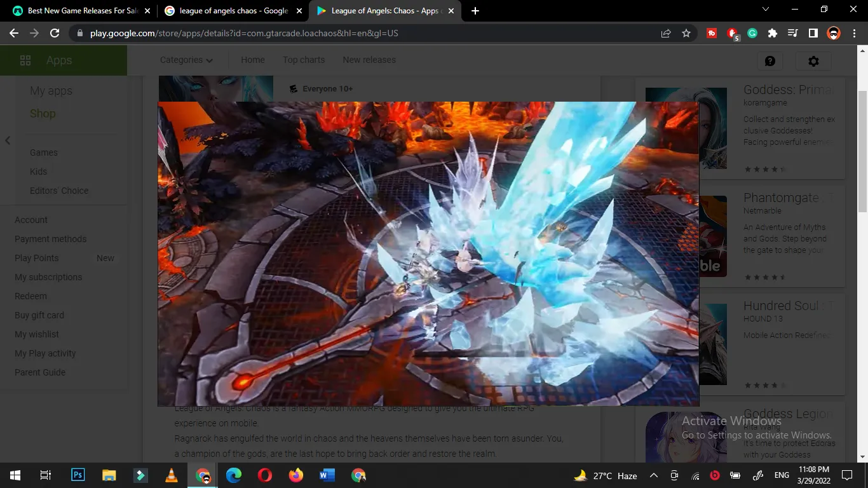
Task: Open the ad blocker extension with badge 5
Action: [x=732, y=34]
